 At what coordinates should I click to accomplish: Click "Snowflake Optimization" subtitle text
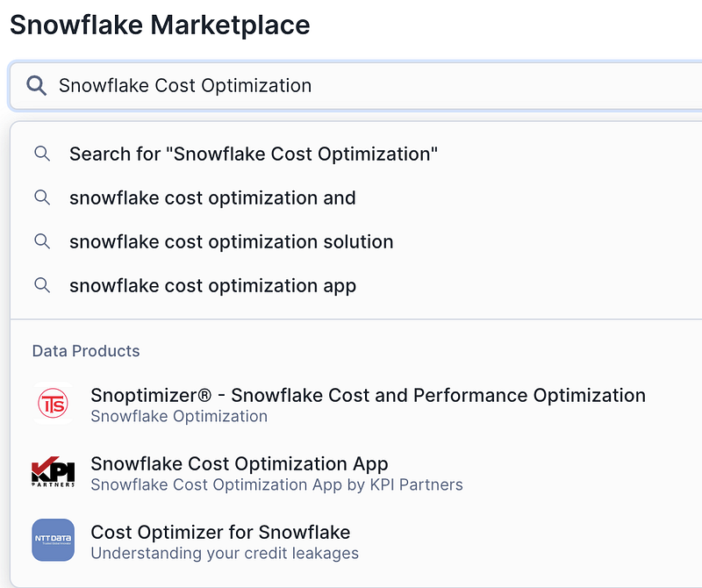179,417
